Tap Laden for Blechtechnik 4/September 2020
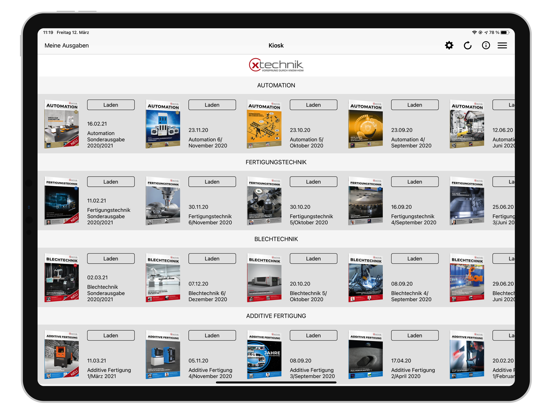This screenshot has height=414, width=552. pyautogui.click(x=415, y=259)
